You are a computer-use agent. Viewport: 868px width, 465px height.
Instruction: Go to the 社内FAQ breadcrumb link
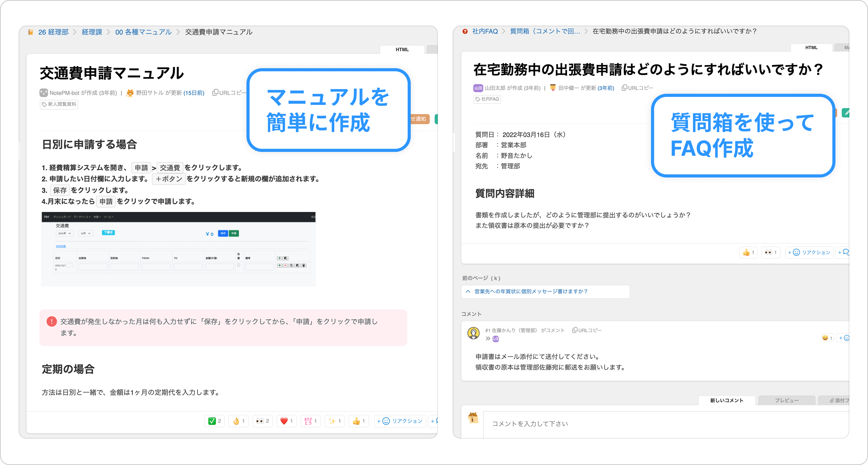(485, 31)
